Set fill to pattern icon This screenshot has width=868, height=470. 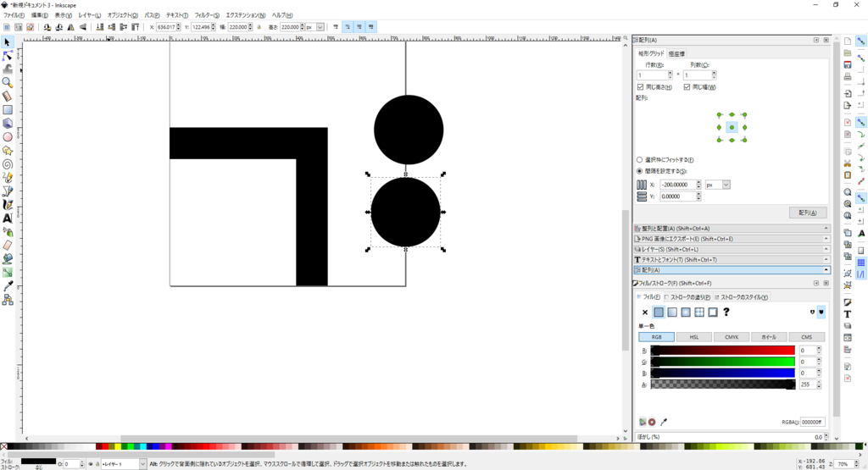(x=699, y=312)
